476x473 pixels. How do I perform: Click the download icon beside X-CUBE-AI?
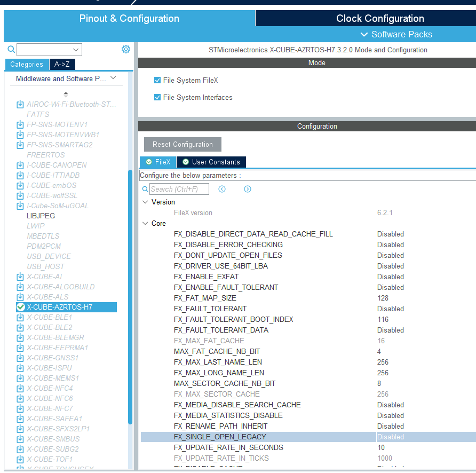click(20, 277)
